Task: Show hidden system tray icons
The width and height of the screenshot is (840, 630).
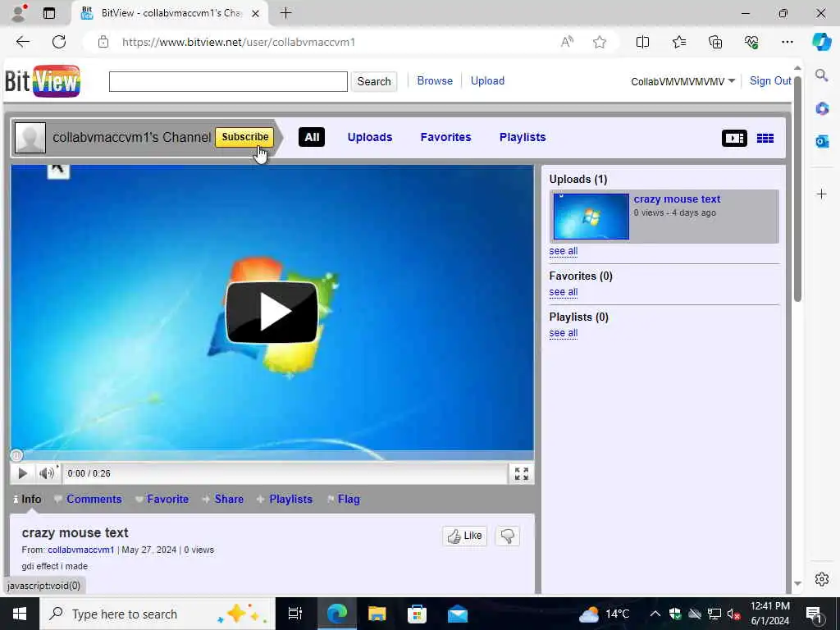Action: (655, 614)
